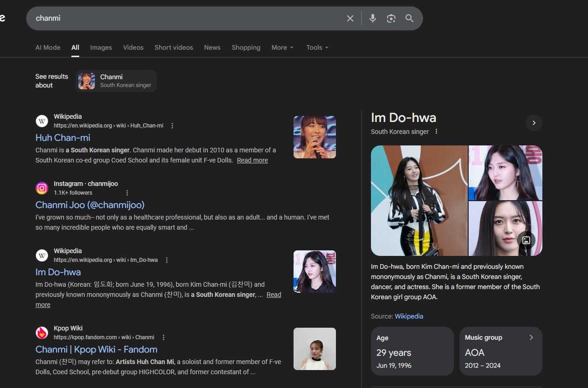Switch to the News tab
The image size is (588, 388).
point(212,47)
